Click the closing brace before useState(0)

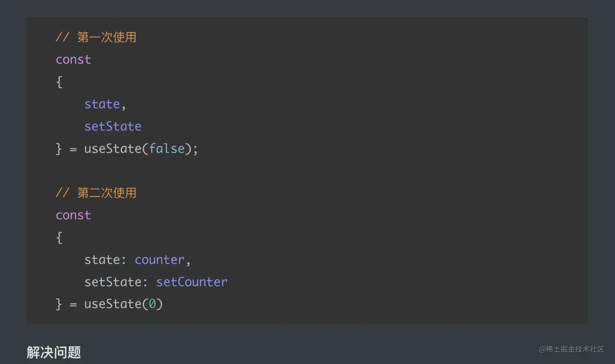tap(59, 304)
